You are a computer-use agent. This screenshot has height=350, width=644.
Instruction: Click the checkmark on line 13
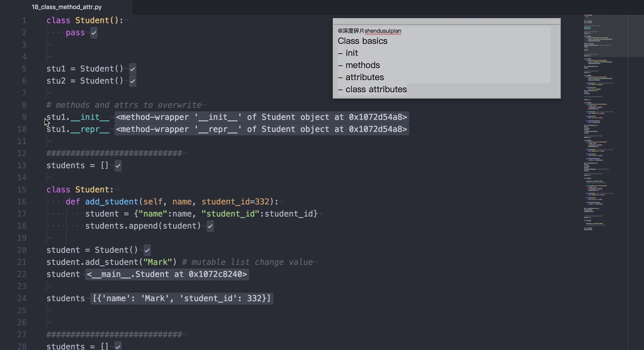(118, 166)
